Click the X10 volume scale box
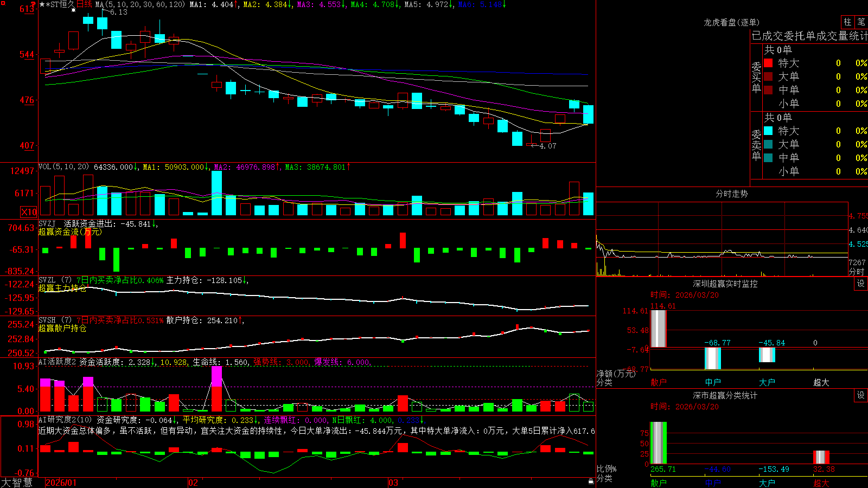The height and width of the screenshot is (488, 868). [x=29, y=212]
